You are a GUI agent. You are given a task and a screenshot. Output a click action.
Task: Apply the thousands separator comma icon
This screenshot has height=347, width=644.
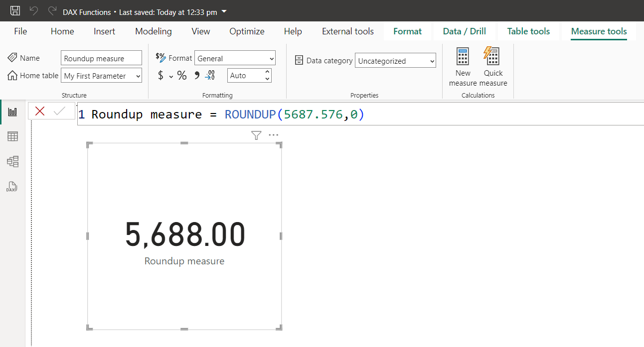pos(195,75)
